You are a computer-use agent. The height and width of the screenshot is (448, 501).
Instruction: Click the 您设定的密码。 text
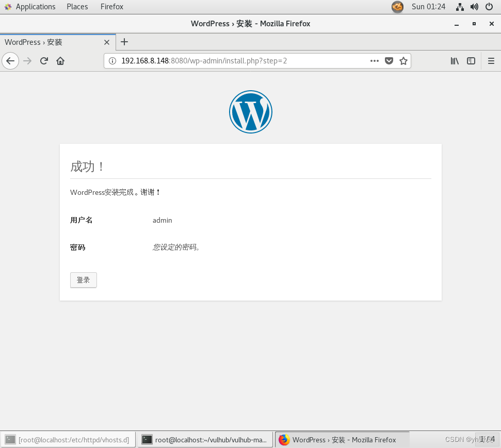coord(176,247)
